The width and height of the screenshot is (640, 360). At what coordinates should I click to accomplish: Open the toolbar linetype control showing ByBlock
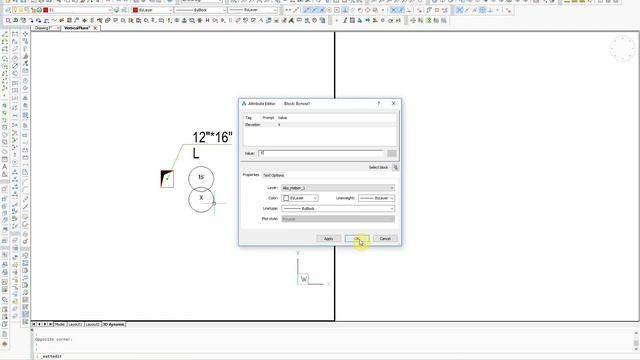(x=200, y=10)
